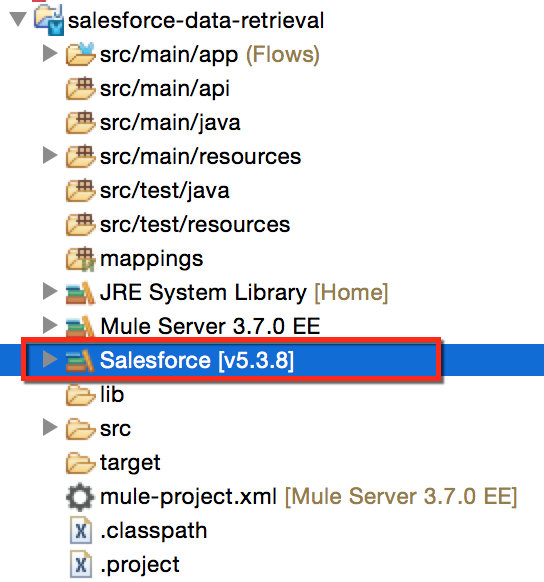This screenshot has height=582, width=544.
Task: Select the plain src folder label
Action: coord(115,429)
